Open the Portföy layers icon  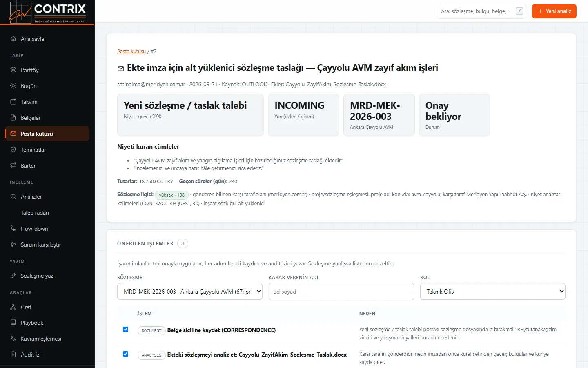(x=13, y=70)
